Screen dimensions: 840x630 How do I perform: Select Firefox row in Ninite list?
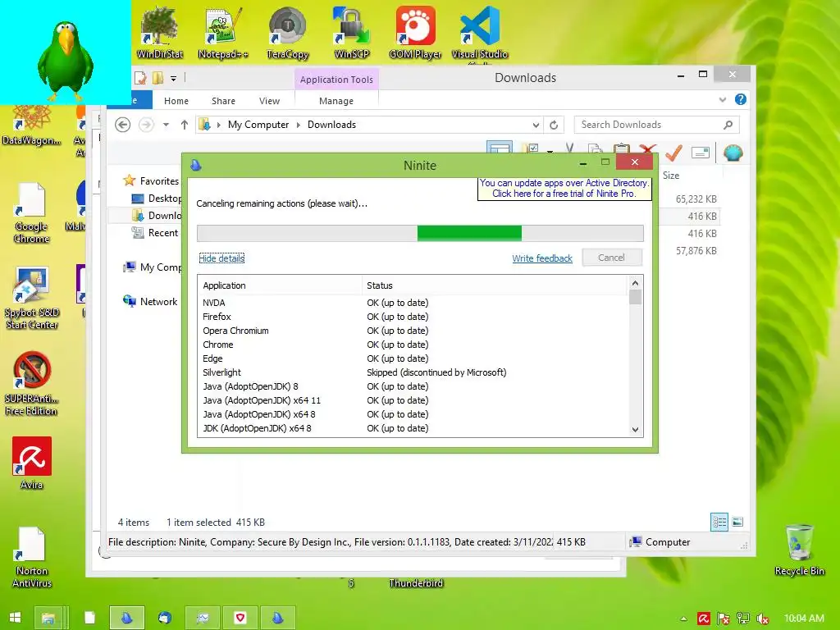point(412,317)
